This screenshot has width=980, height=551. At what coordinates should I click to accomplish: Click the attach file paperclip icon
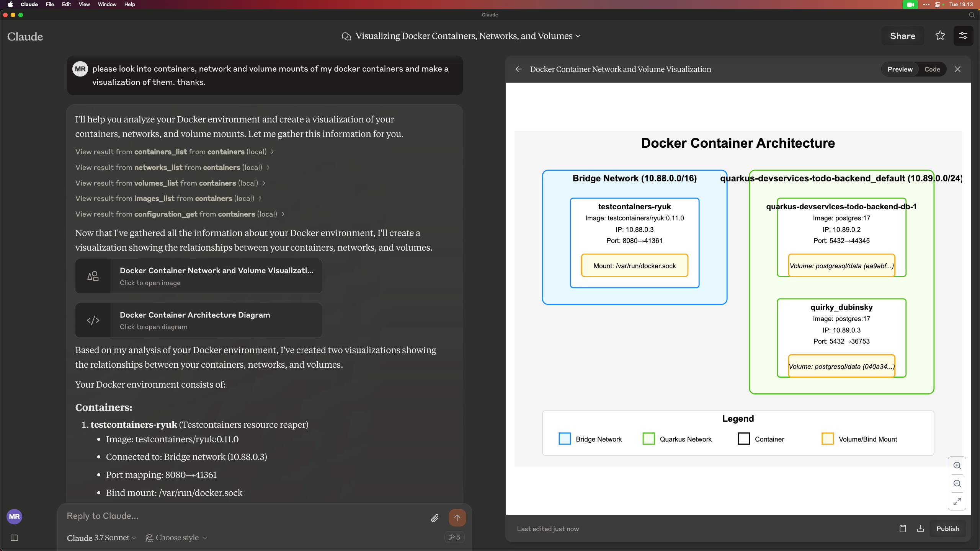coord(434,518)
